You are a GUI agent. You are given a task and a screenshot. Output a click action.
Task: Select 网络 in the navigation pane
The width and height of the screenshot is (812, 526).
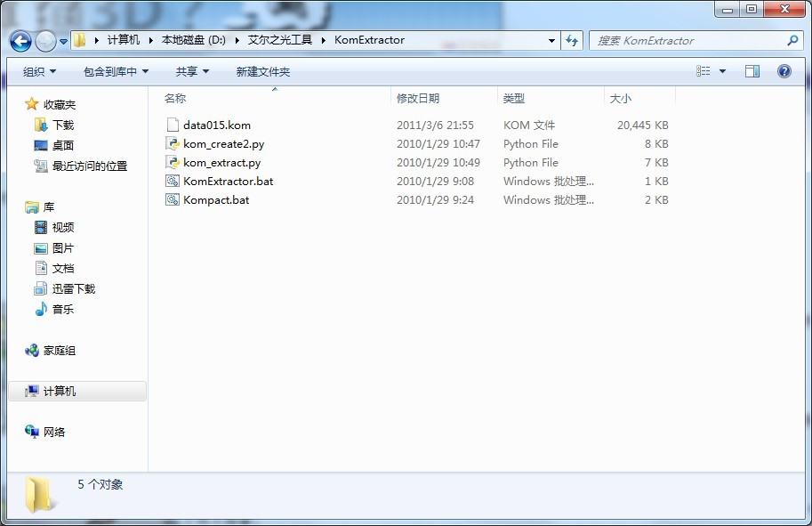tap(54, 433)
